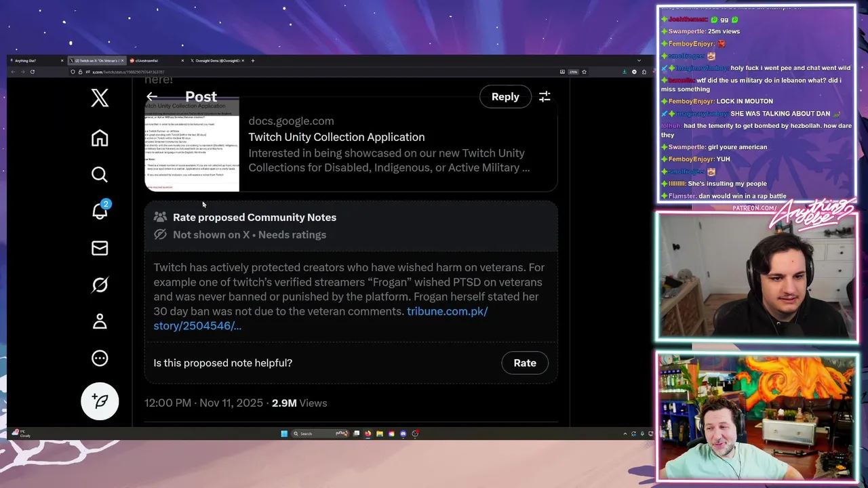Click the 'Not shown on X • Needs ratings' status
This screenshot has height=488, width=868.
point(250,235)
